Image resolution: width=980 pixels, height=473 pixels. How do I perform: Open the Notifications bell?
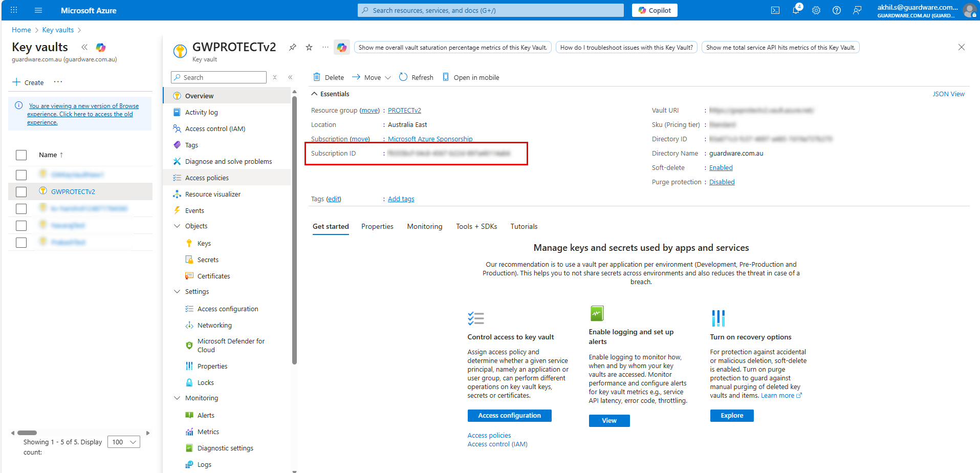[x=796, y=10]
